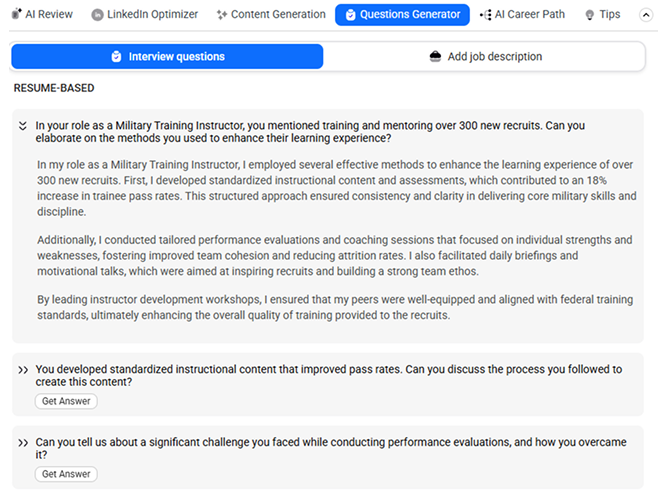Expand the performance evaluations challenge question
The width and height of the screenshot is (667, 500).
(x=23, y=443)
